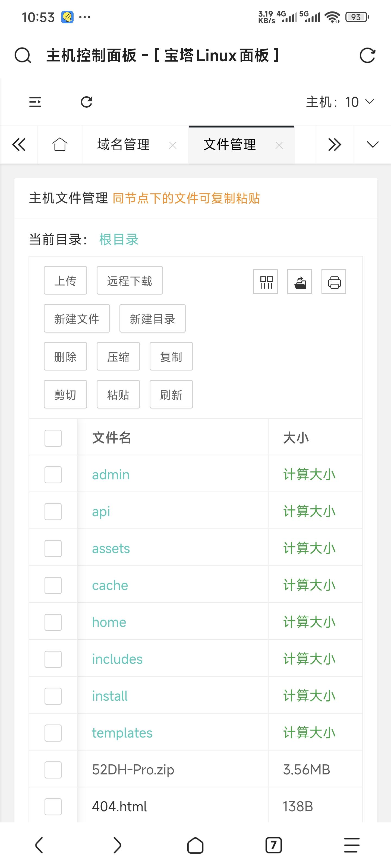Open the 根目录 root directory link
The width and height of the screenshot is (391, 868).
118,240
